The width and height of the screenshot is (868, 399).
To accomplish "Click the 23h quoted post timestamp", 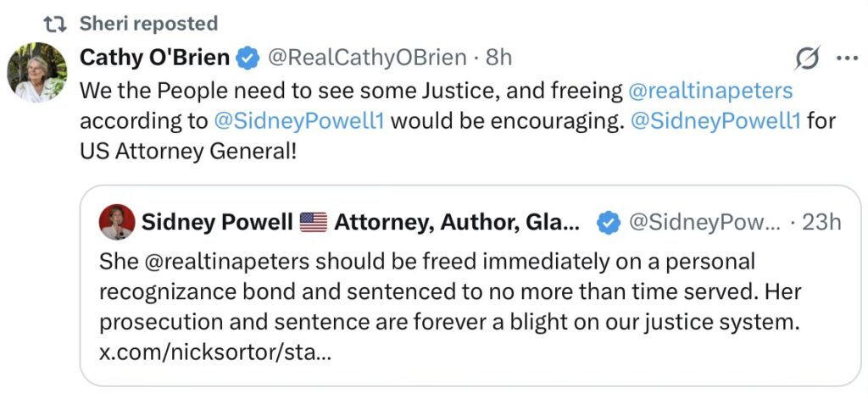I will (821, 223).
